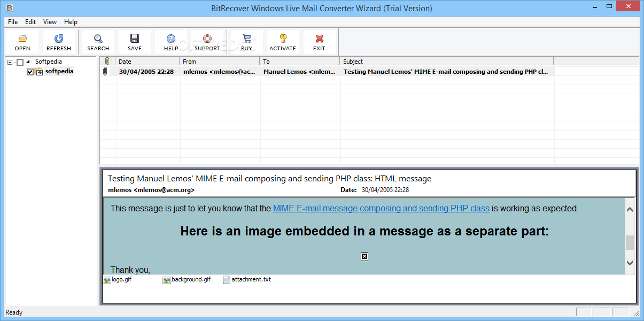Collapse the Softpedia tree node box
Screen dimensions: 644x321
[11, 62]
